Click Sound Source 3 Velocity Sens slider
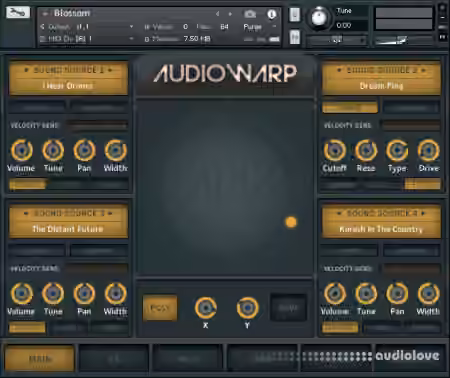The height and width of the screenshot is (378, 450). [x=97, y=269]
